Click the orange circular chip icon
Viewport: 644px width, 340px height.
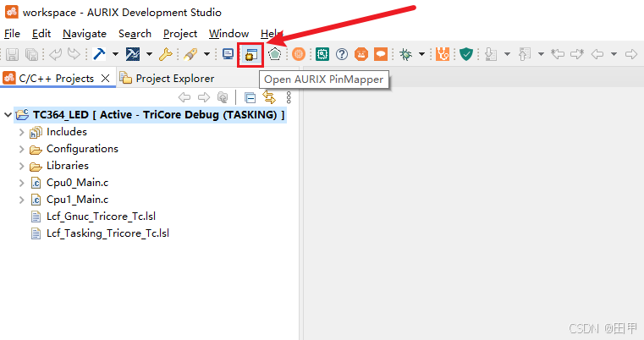299,54
